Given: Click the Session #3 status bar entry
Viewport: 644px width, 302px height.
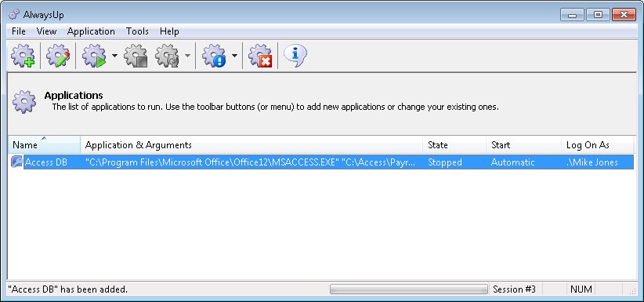Looking at the screenshot, I should (514, 289).
